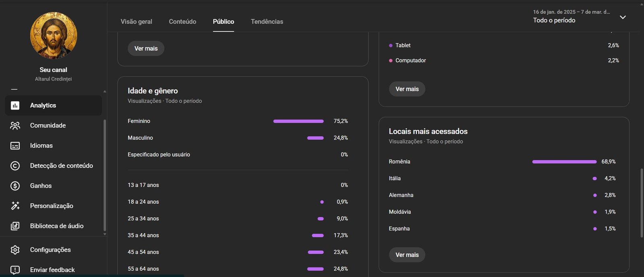Open Personalização magic wand icon
Image resolution: width=644 pixels, height=277 pixels.
point(15,206)
